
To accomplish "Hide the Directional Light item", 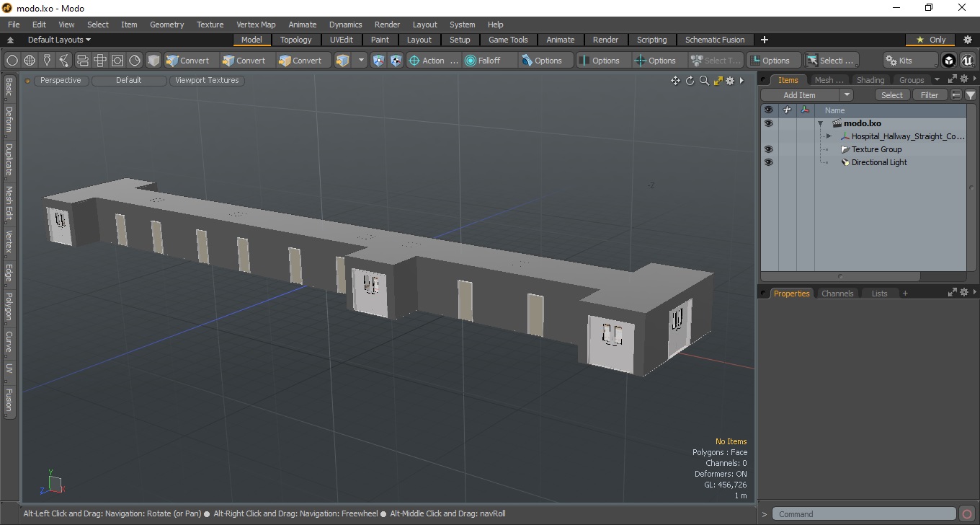I will 768,162.
